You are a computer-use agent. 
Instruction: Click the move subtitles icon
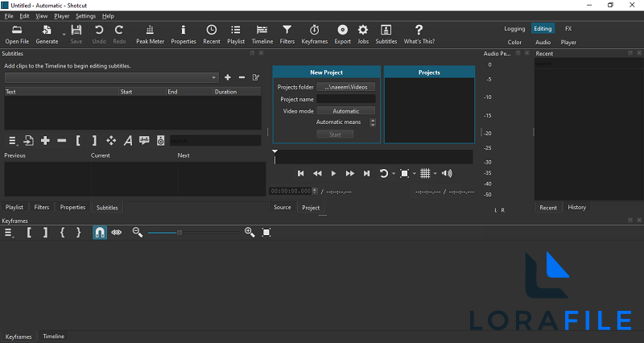pyautogui.click(x=111, y=140)
